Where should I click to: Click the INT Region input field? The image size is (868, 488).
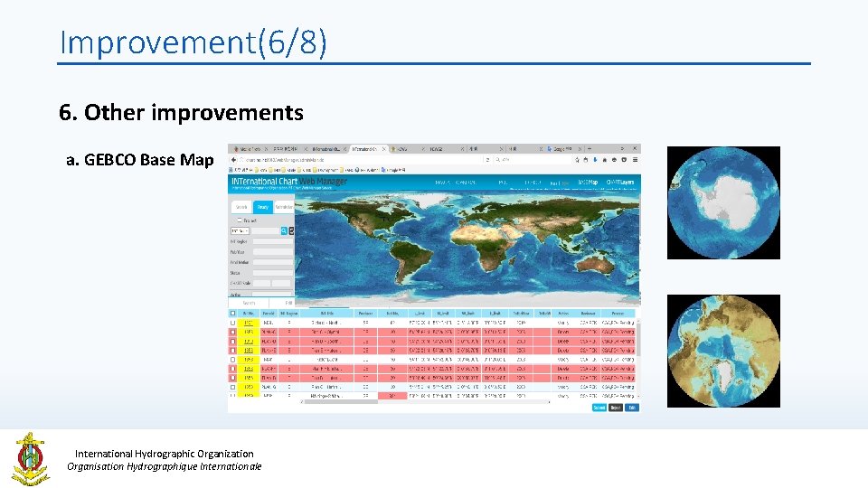pos(273,242)
